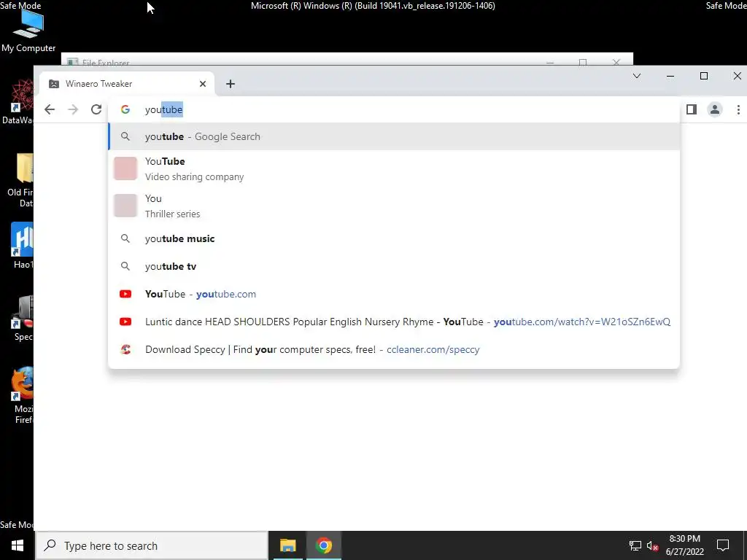Screen dimensions: 747x560
Task: Open the Luntic dance video suggestion
Action: pyautogui.click(x=394, y=322)
